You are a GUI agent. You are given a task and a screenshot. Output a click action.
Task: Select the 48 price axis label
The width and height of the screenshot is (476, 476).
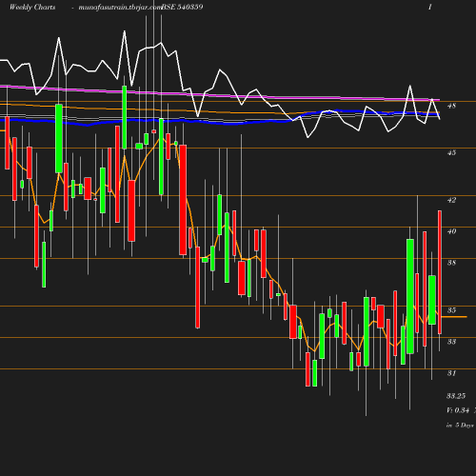(x=451, y=106)
